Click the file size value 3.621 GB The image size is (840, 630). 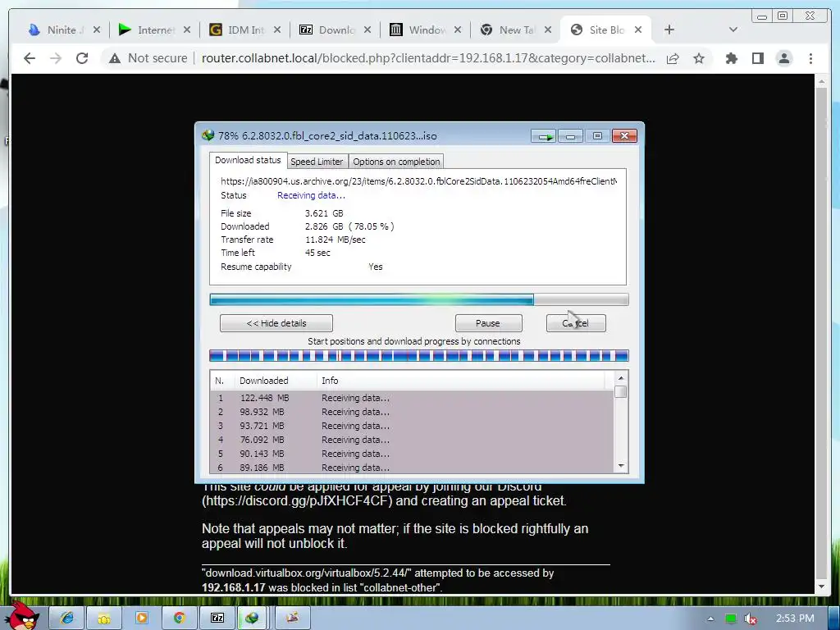(x=324, y=213)
